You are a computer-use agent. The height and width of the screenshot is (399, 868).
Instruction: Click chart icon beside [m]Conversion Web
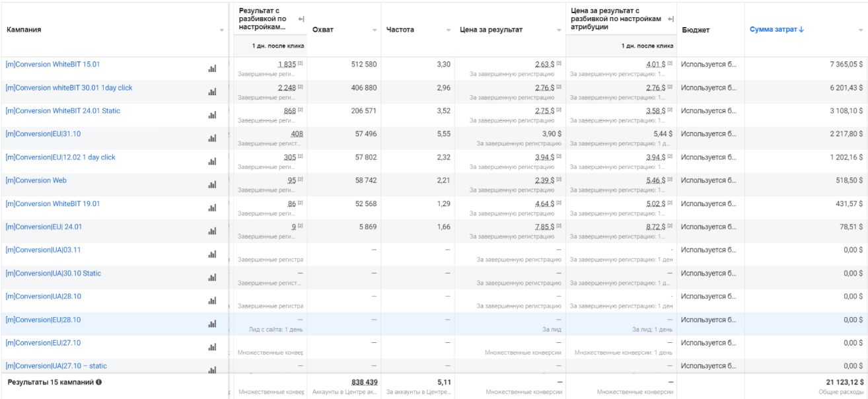(212, 185)
